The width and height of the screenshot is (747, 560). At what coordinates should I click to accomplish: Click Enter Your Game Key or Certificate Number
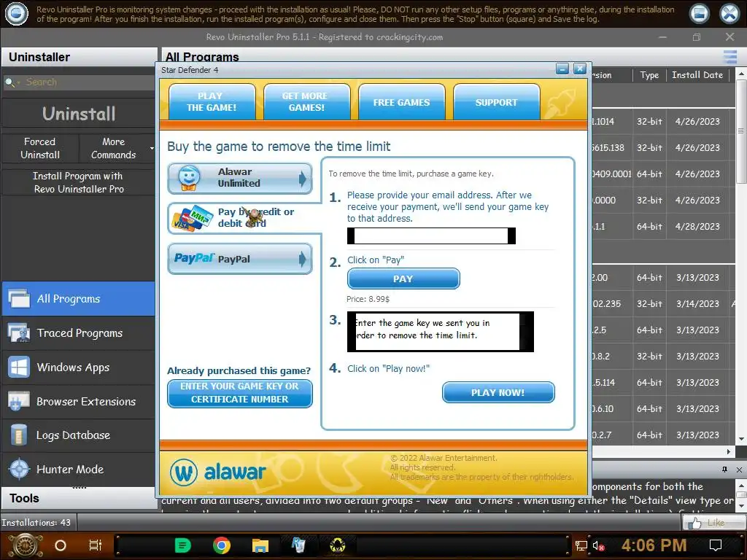click(239, 393)
